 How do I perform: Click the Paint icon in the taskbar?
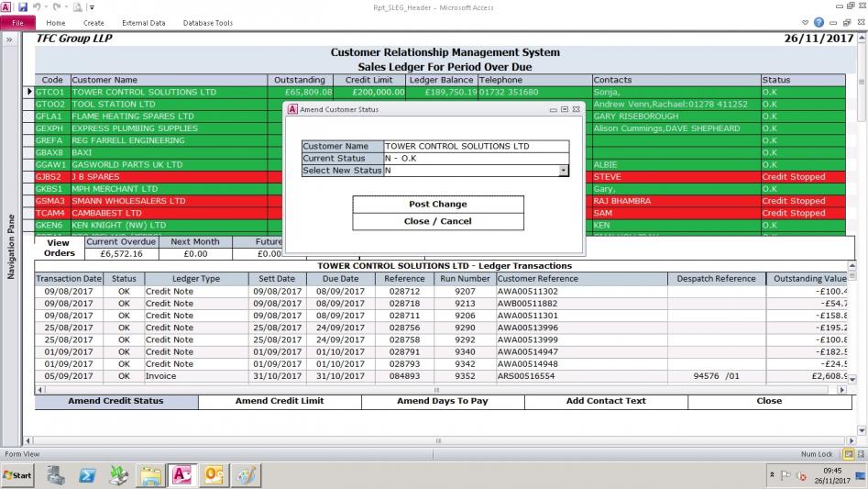pyautogui.click(x=245, y=475)
